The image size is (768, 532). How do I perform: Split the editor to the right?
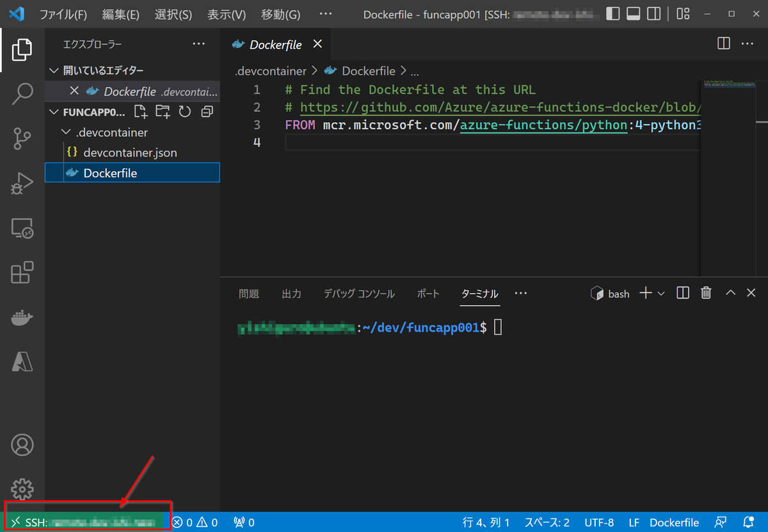tap(724, 43)
